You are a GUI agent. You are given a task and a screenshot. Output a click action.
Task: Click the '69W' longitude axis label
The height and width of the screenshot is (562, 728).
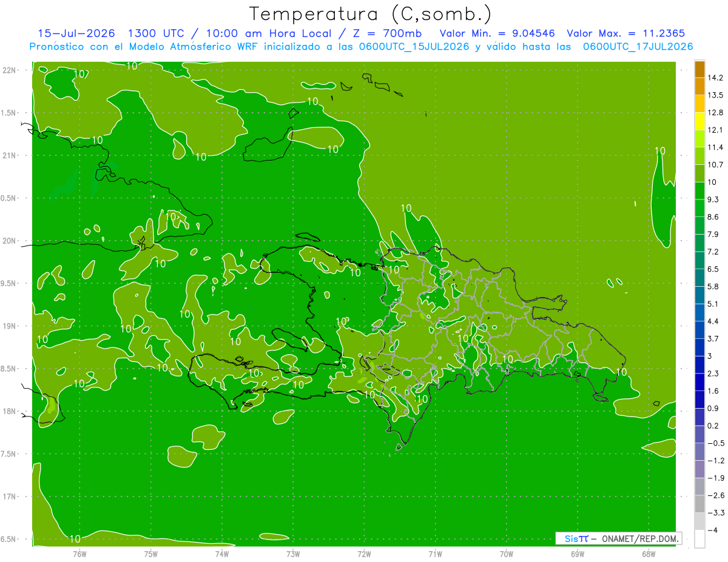(578, 554)
